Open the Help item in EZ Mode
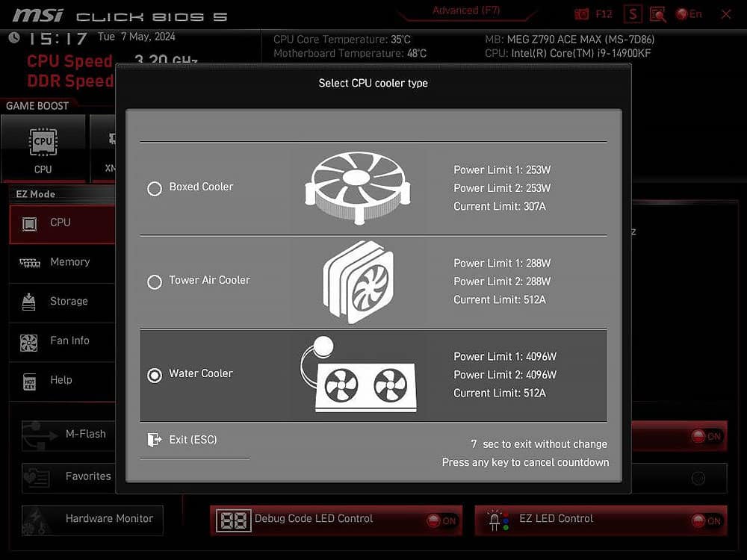 62,381
